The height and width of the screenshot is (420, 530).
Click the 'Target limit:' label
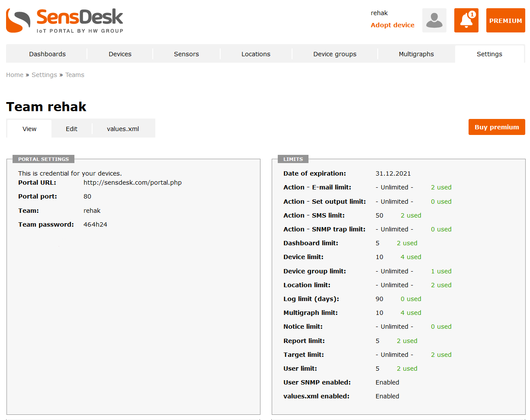tap(304, 355)
